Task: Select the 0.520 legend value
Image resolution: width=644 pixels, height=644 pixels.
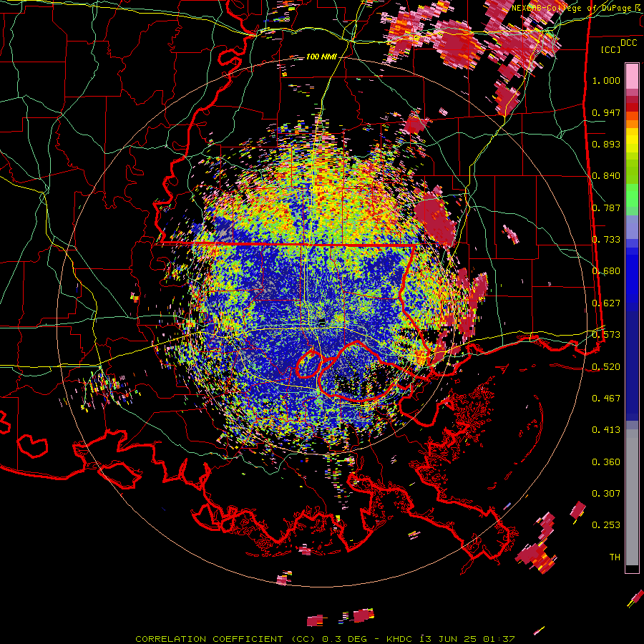Action: coord(606,367)
